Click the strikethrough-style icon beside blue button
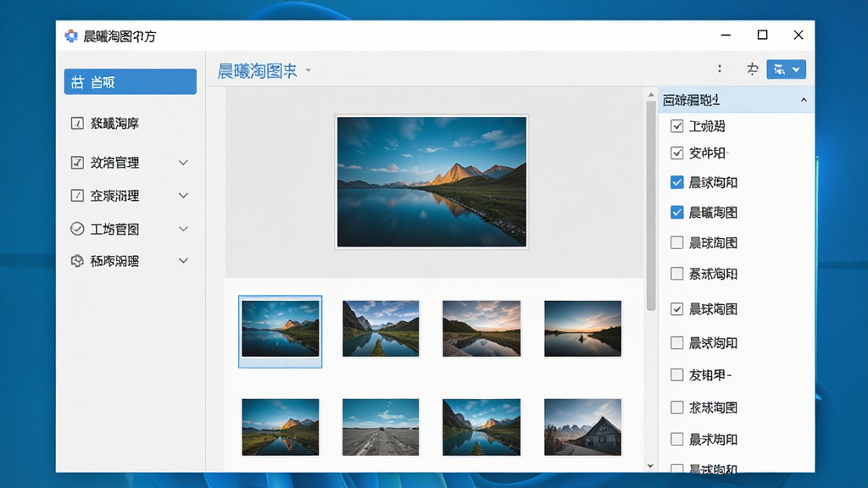Image resolution: width=868 pixels, height=488 pixels. point(752,69)
